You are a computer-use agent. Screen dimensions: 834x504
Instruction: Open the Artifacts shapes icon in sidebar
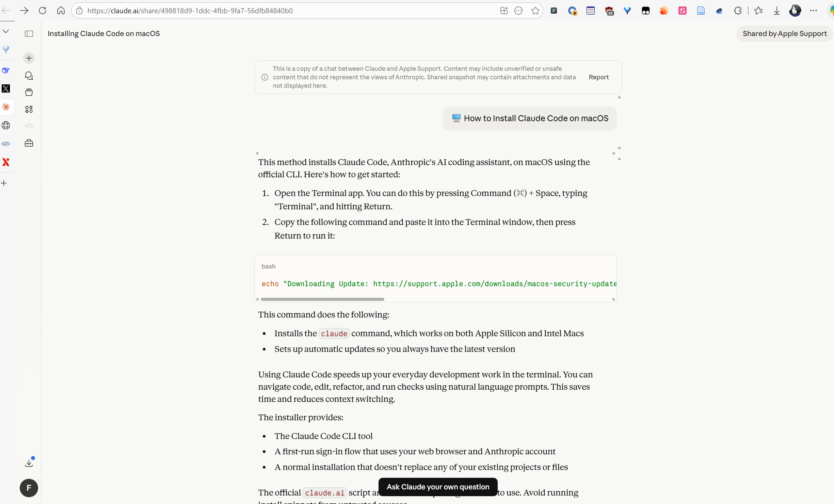pyautogui.click(x=29, y=109)
